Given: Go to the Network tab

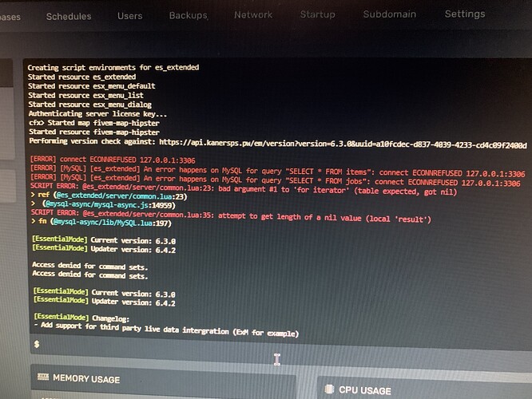Looking at the screenshot, I should (x=253, y=14).
